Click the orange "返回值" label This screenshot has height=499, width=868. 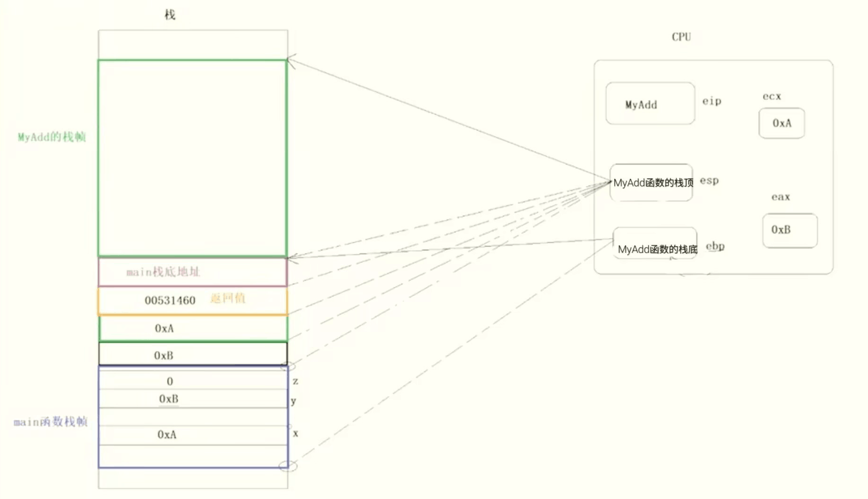[228, 298]
